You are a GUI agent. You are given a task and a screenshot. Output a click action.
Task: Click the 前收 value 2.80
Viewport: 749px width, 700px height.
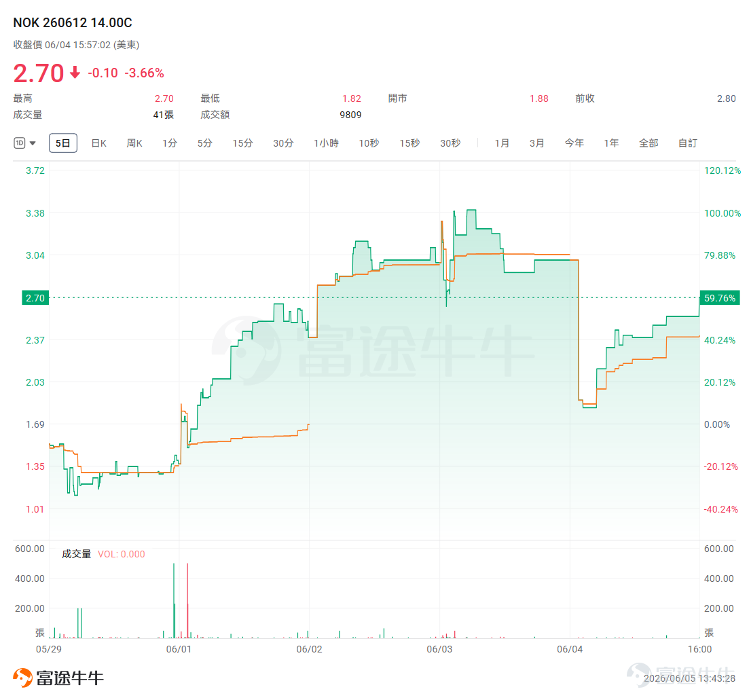coord(726,98)
